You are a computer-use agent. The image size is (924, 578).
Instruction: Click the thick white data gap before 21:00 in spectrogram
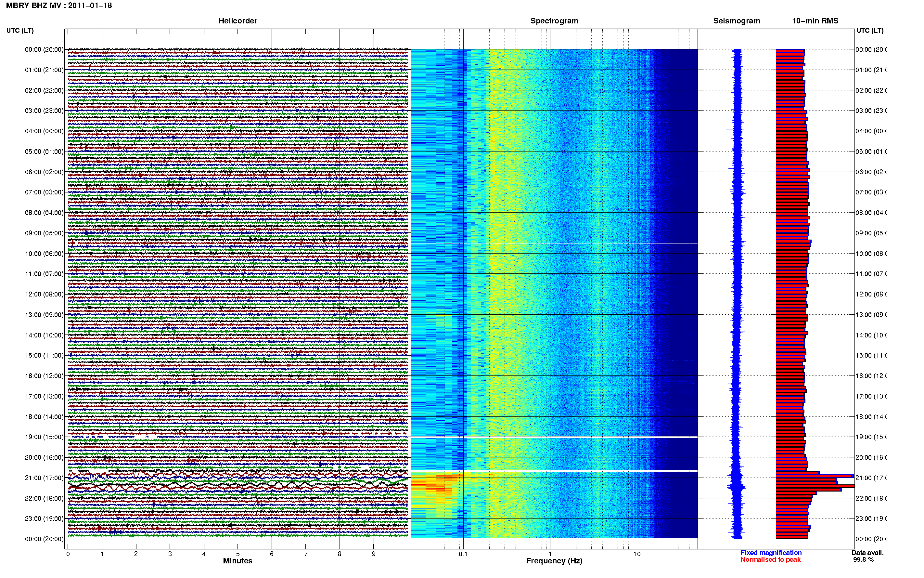554,471
